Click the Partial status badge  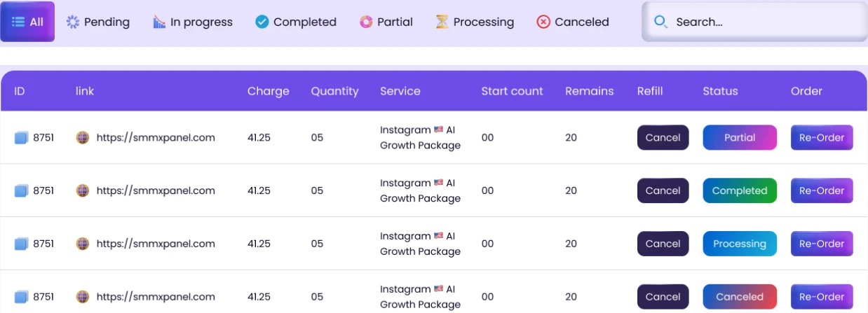pos(740,138)
